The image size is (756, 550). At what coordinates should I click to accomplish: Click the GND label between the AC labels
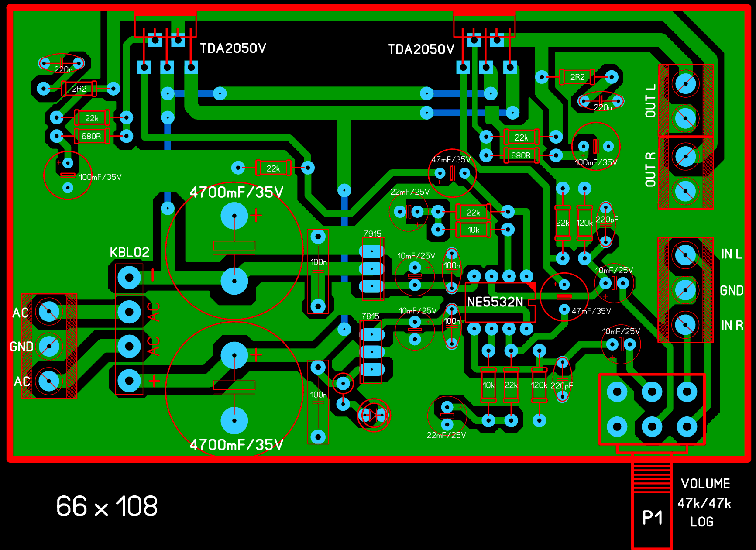click(21, 347)
